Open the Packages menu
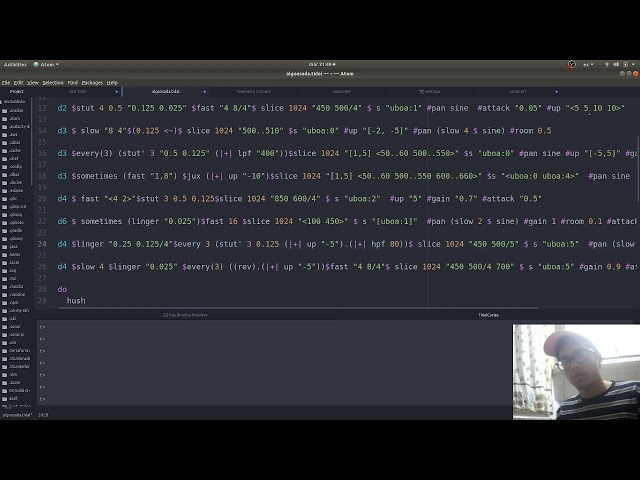The height and width of the screenshot is (480, 640). tap(92, 82)
